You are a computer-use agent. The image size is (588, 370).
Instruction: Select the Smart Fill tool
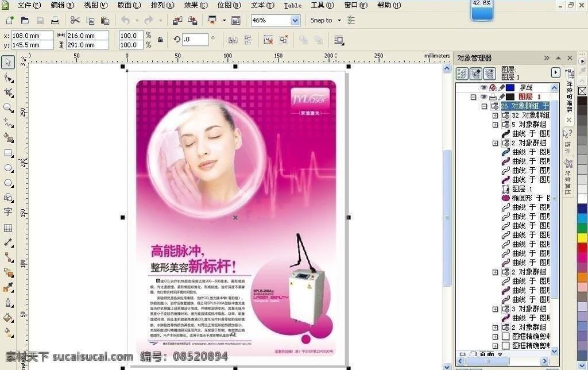click(8, 138)
